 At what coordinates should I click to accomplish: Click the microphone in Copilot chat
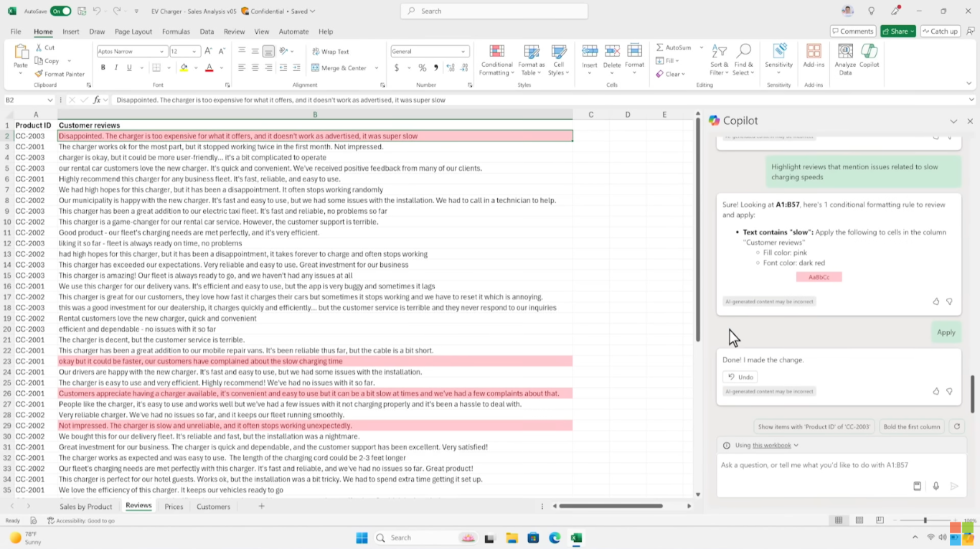tap(936, 486)
